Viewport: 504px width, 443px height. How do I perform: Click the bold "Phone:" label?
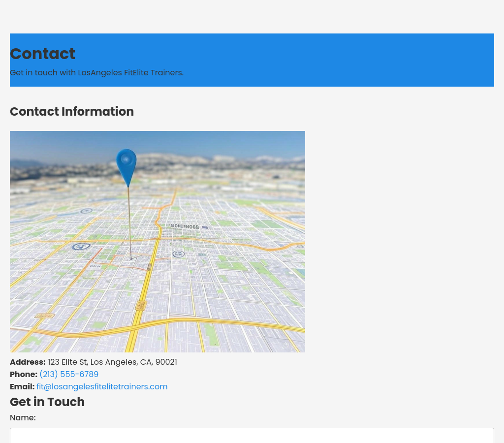[x=24, y=375]
